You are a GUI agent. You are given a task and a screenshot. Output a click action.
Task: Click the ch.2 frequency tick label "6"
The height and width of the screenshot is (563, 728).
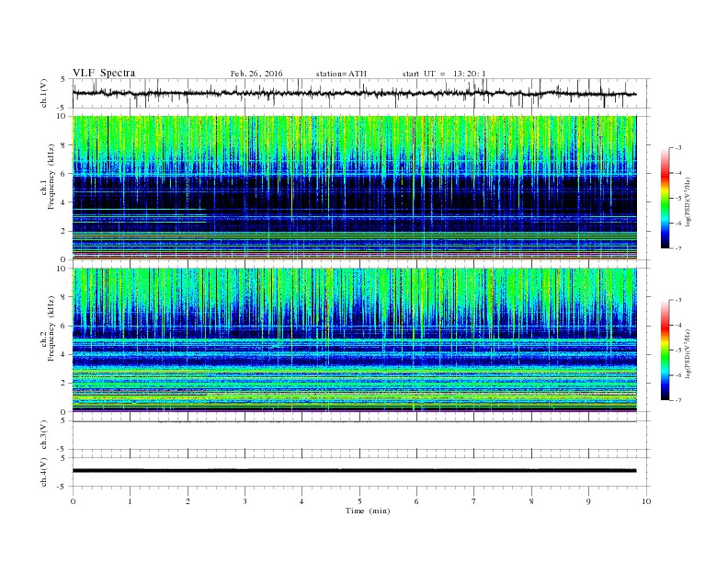tap(63, 326)
